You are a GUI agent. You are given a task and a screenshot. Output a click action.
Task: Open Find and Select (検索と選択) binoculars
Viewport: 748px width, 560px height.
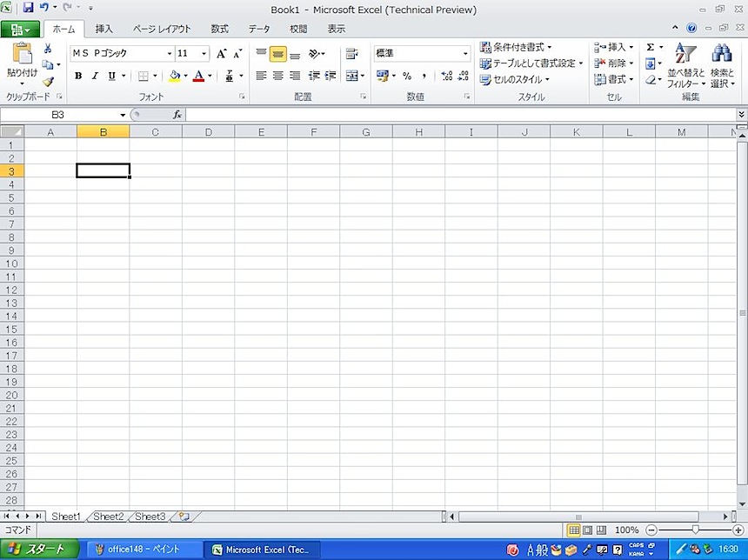click(722, 65)
